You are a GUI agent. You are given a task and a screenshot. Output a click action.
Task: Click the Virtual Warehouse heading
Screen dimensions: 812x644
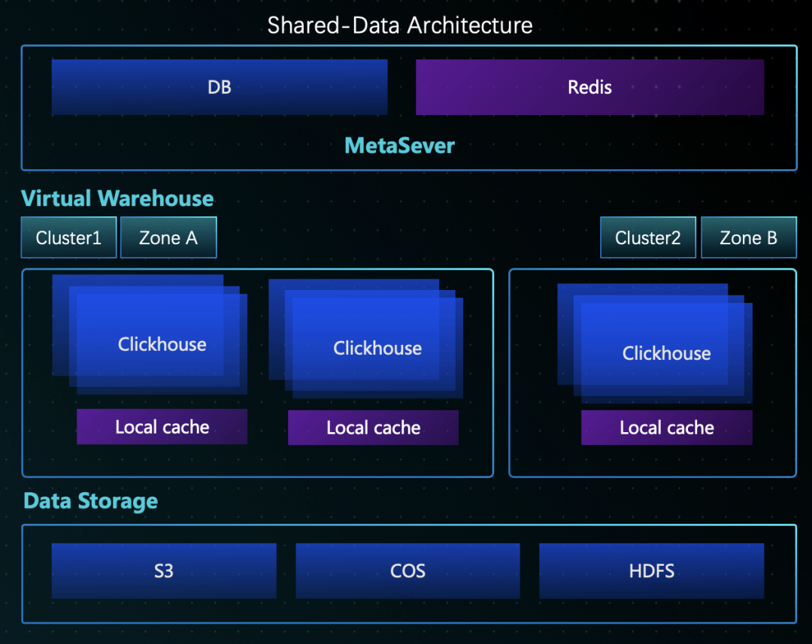tap(117, 198)
